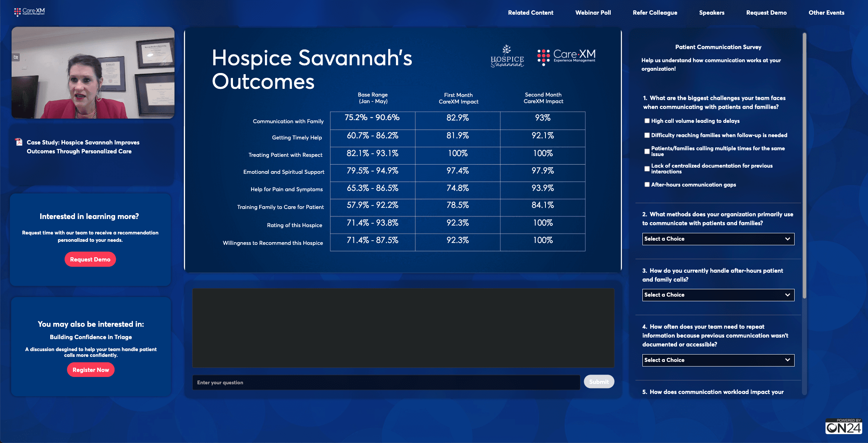The width and height of the screenshot is (868, 443).
Task: Click the Second Month CareXM Impact header
Action: tap(543, 98)
